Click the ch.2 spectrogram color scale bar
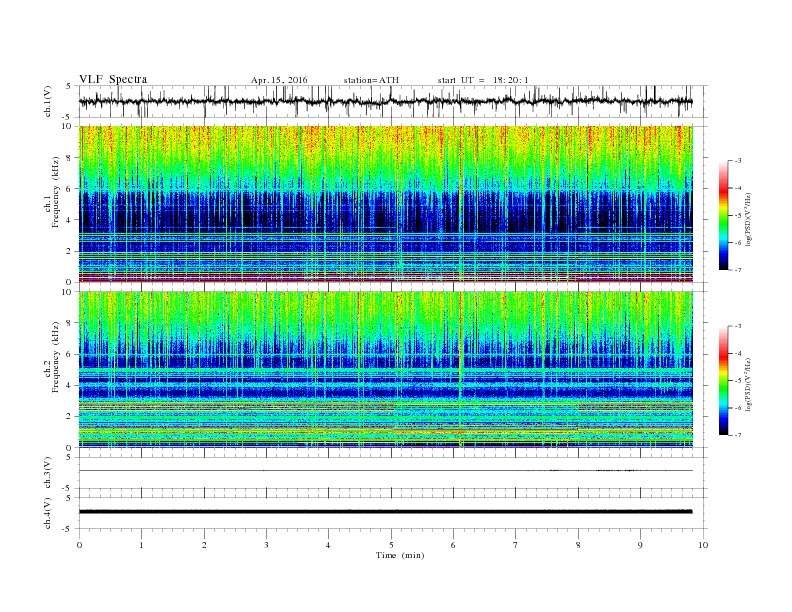This screenshot has width=792, height=612. [723, 381]
